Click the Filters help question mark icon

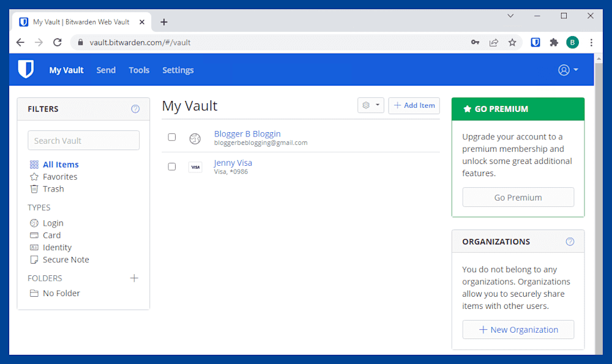tap(135, 109)
